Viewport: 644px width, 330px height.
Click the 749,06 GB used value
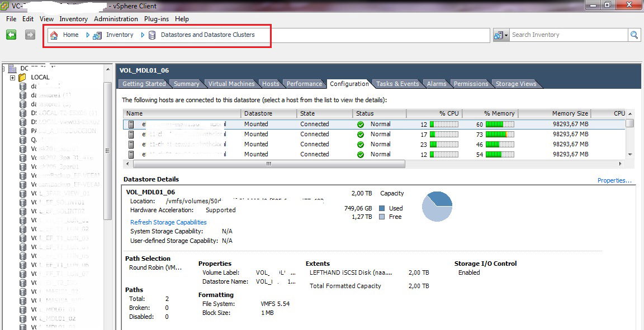(x=358, y=208)
